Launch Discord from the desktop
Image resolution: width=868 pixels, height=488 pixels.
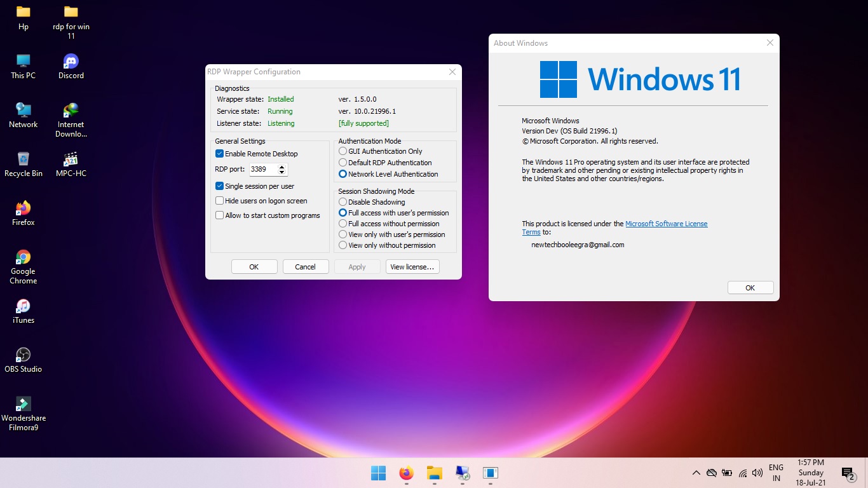point(71,67)
